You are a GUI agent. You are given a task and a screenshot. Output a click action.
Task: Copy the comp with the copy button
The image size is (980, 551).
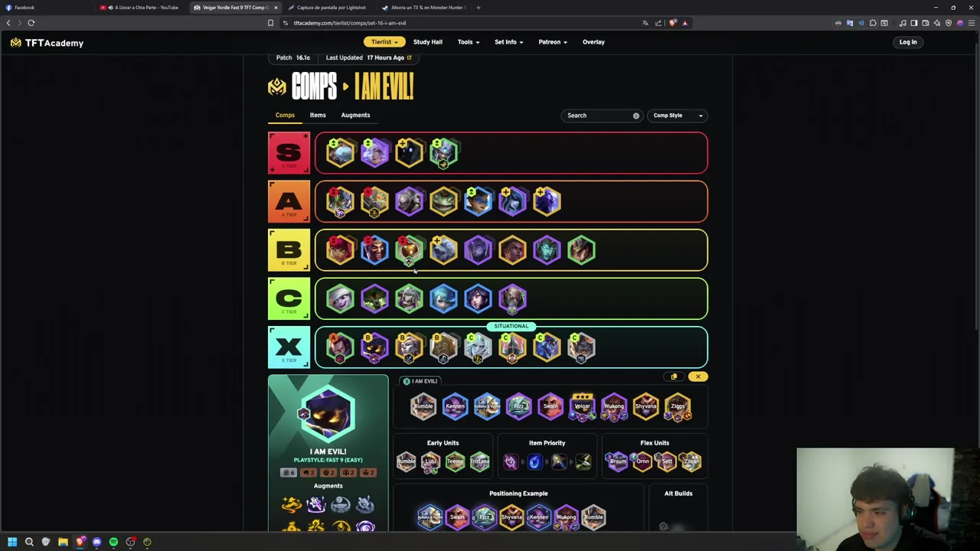pos(674,377)
